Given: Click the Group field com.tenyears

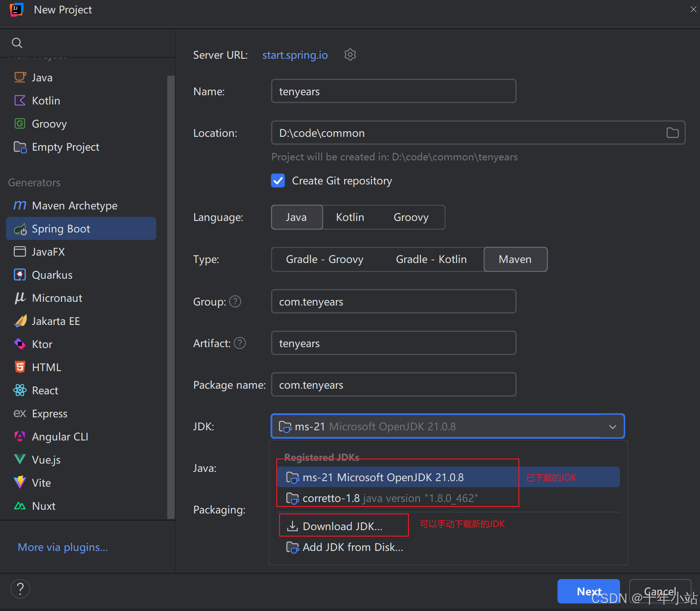Looking at the screenshot, I should [394, 301].
